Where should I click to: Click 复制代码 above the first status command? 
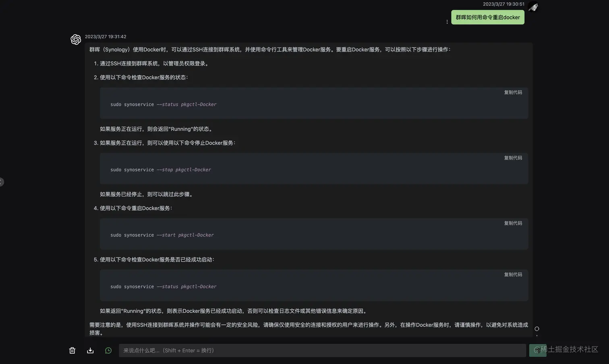(513, 92)
